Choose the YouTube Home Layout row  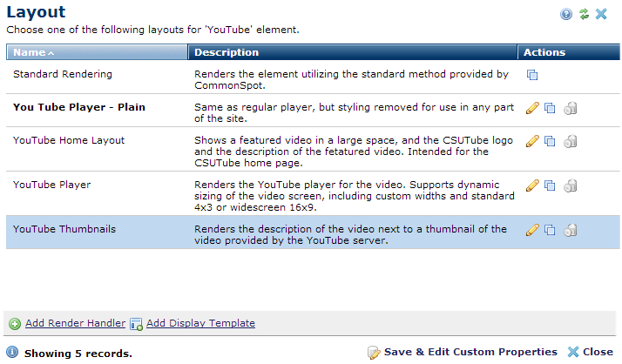click(x=69, y=140)
